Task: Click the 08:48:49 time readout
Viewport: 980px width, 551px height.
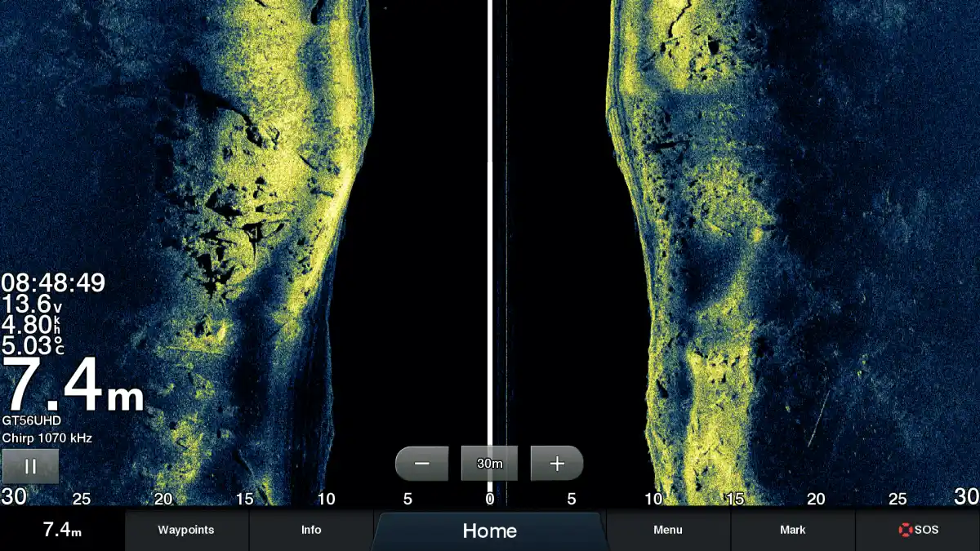Action: 53,283
